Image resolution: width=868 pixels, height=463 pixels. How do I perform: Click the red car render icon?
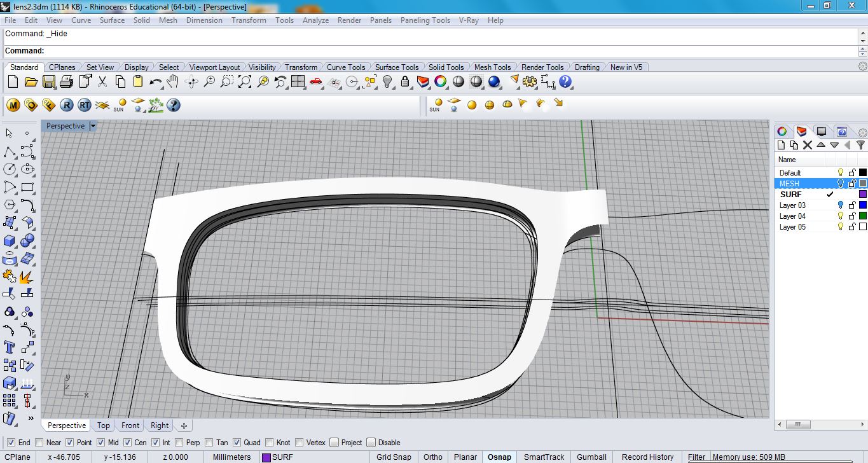coord(316,82)
